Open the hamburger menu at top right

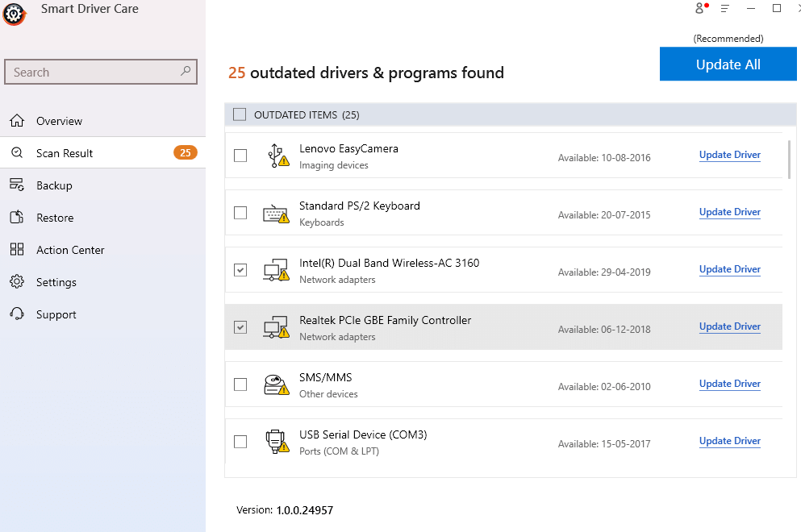pyautogui.click(x=725, y=8)
